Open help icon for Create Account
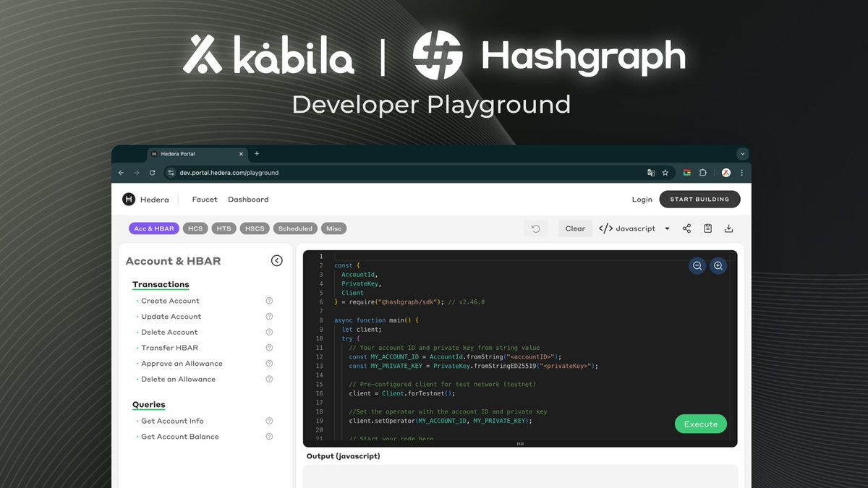This screenshot has width=868, height=488. pos(269,301)
